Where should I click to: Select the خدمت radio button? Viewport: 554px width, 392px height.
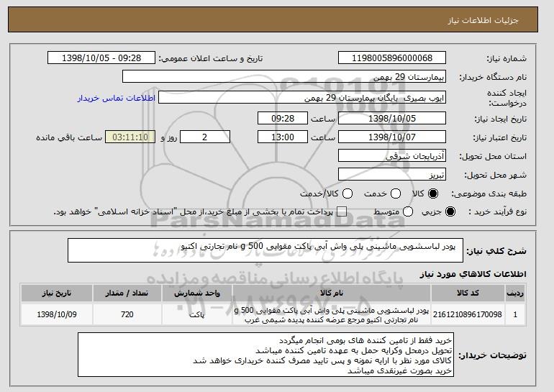point(396,193)
